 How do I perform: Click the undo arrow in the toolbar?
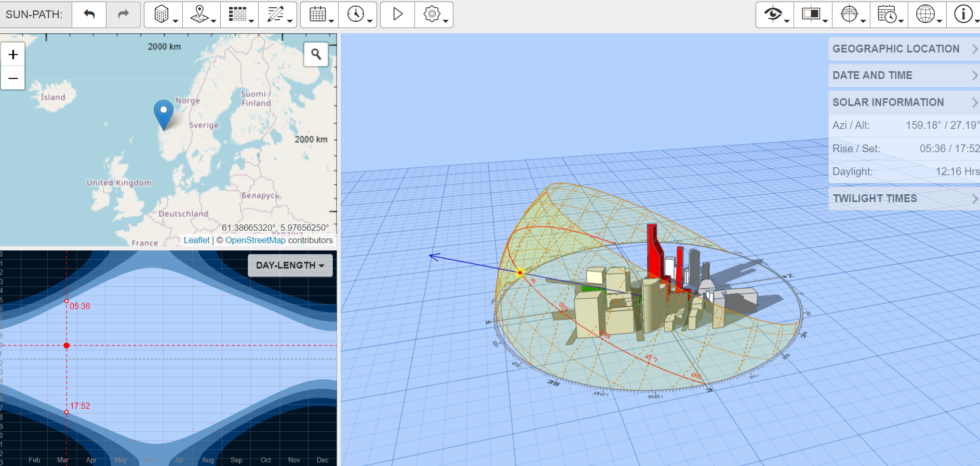[89, 15]
